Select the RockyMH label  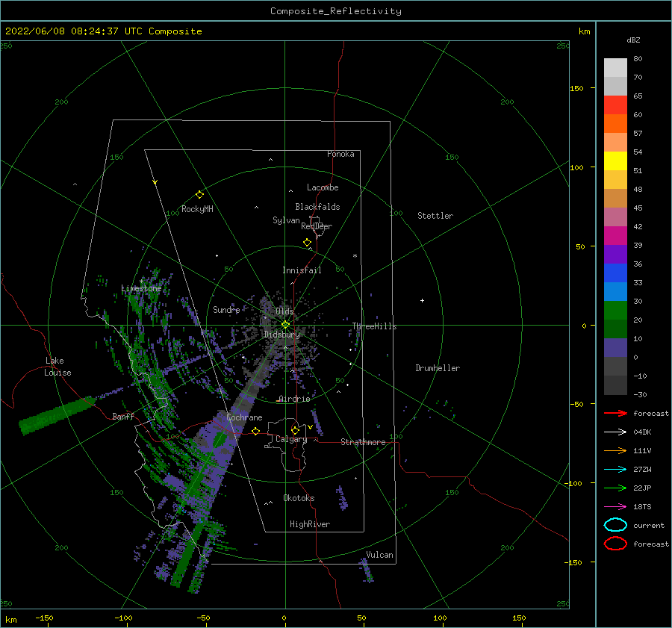click(197, 209)
